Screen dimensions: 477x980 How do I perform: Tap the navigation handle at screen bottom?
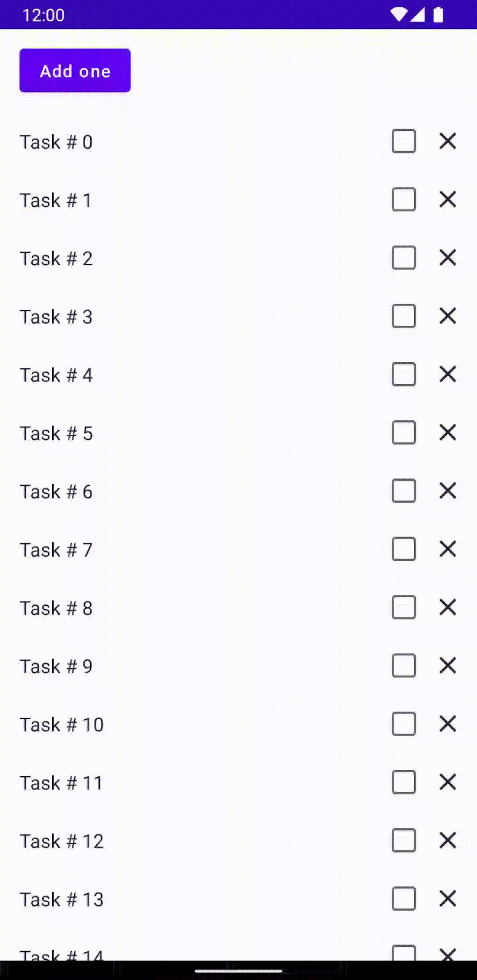pyautogui.click(x=238, y=971)
